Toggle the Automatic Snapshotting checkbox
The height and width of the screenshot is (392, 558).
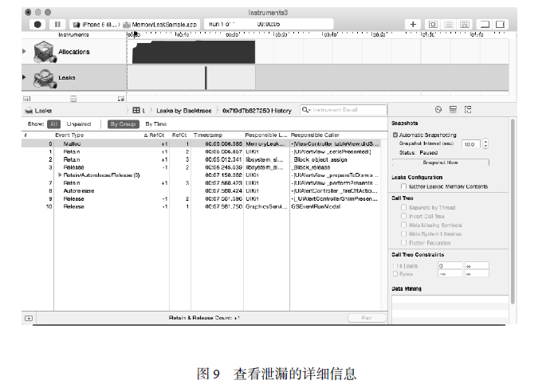pos(395,135)
